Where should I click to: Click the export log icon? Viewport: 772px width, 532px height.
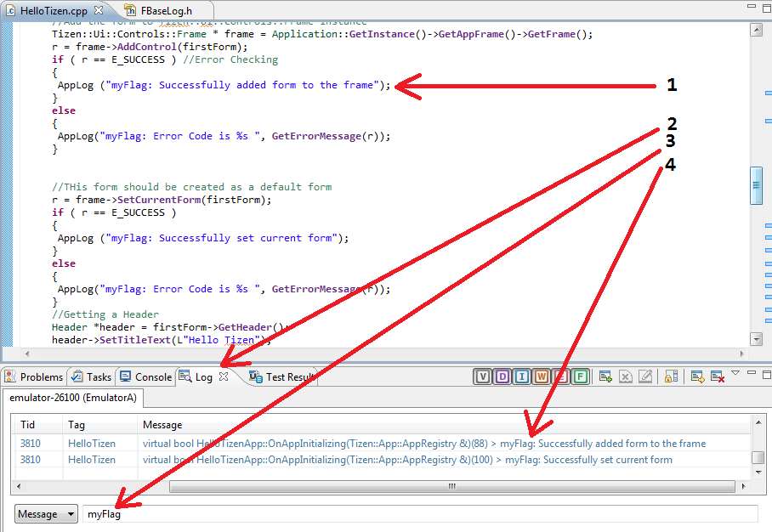(x=697, y=377)
